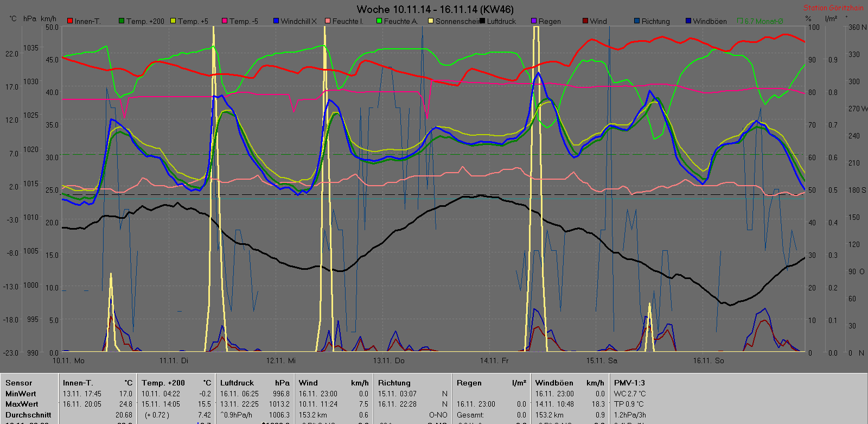Click the 10.11. Mo date label
Viewport: 868px width, 424px height.
(68, 360)
